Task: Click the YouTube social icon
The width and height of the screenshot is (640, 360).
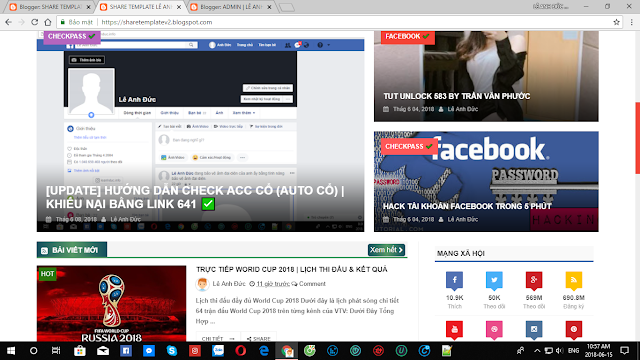Action: [454, 330]
